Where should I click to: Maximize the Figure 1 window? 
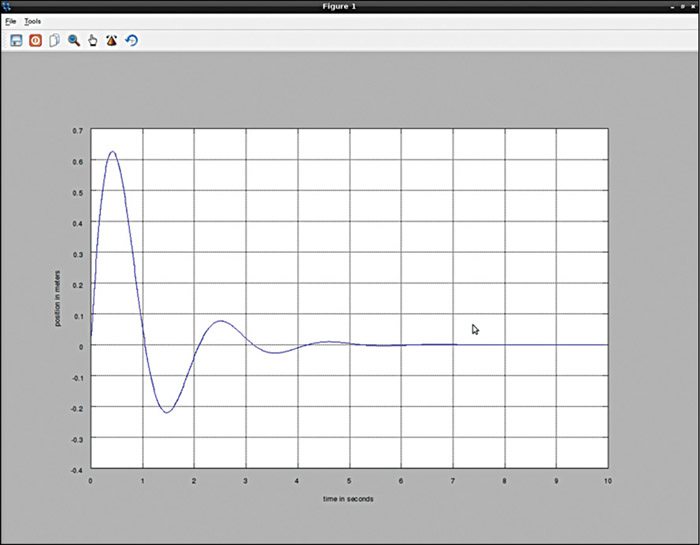click(x=682, y=6)
